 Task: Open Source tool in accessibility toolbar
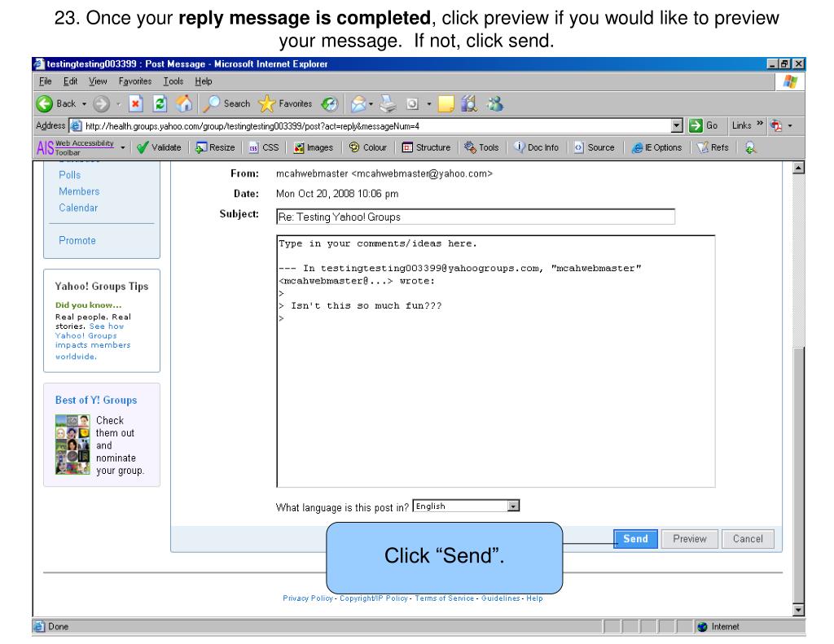point(594,147)
